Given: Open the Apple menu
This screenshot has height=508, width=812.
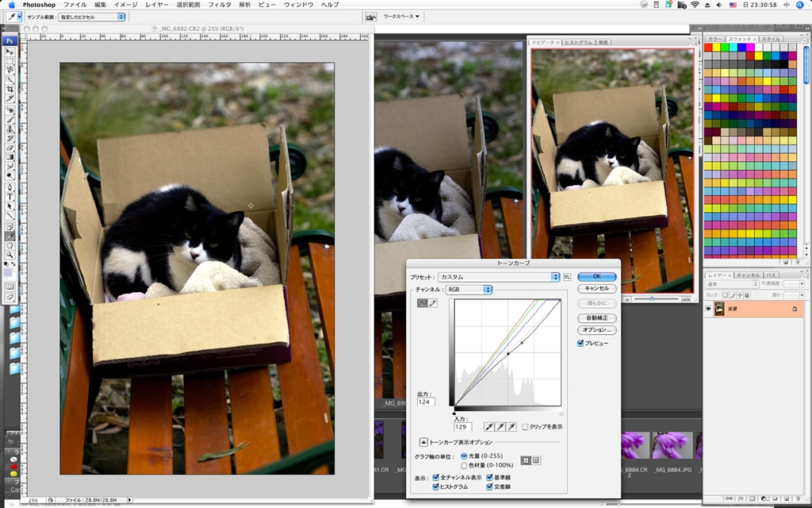Looking at the screenshot, I should (x=11, y=5).
